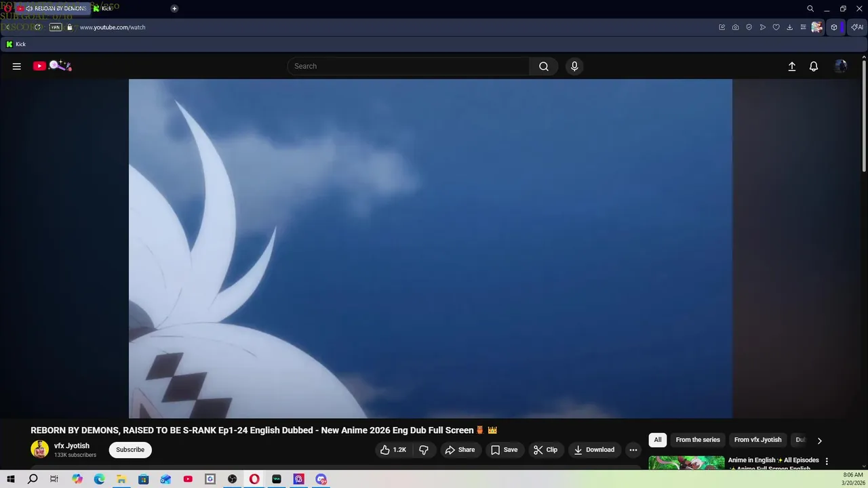This screenshot has width=868, height=488.
Task: Bookmark the page with heart icon
Action: click(x=776, y=27)
